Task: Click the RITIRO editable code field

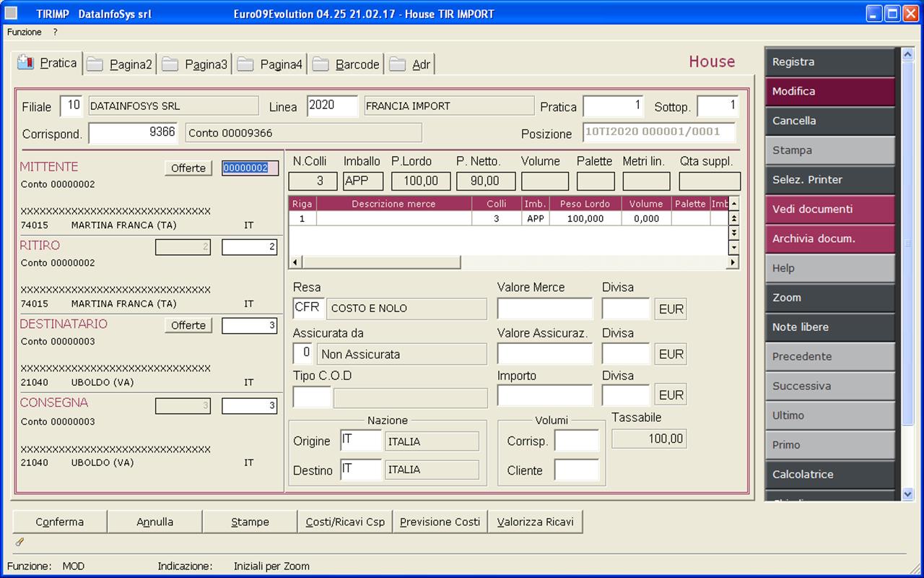Action: point(250,247)
